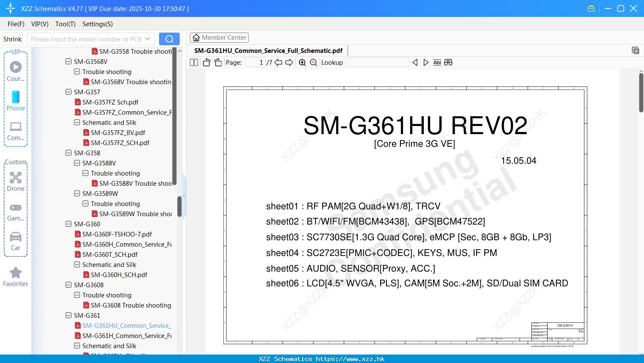The image size is (644, 363).
Task: Click the PDF viewer vertical scrollbar
Action: [x=641, y=92]
